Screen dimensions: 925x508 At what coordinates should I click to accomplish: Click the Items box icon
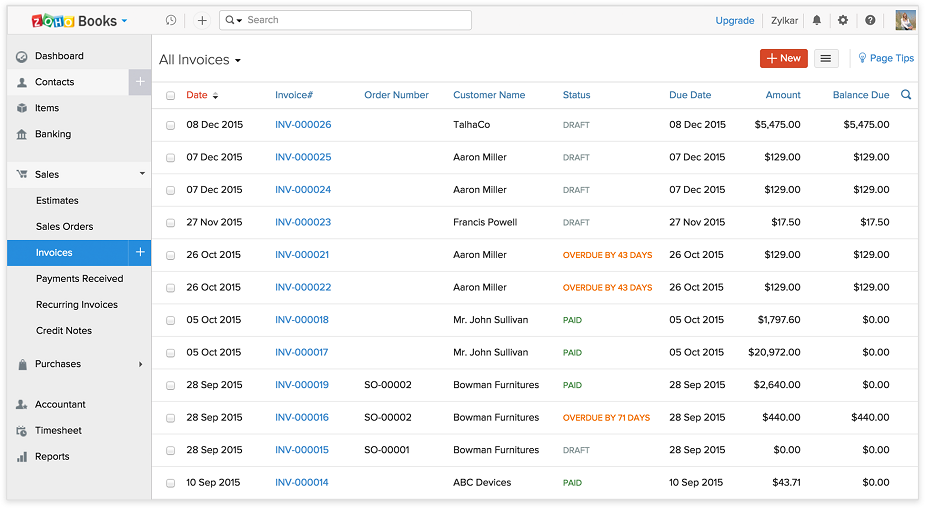pos(22,108)
